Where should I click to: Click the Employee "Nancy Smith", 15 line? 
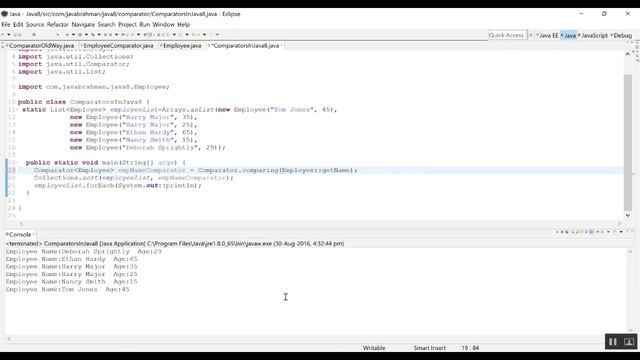[x=133, y=140]
